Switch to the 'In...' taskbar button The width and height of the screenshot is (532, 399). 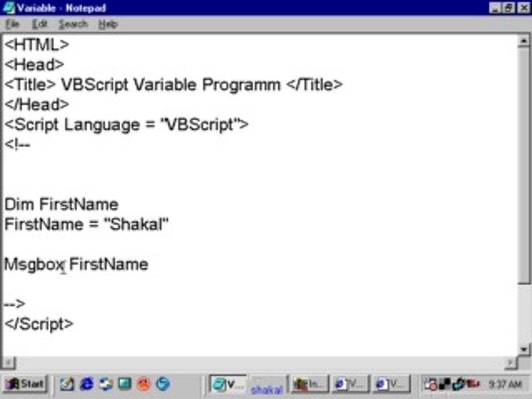(309, 385)
